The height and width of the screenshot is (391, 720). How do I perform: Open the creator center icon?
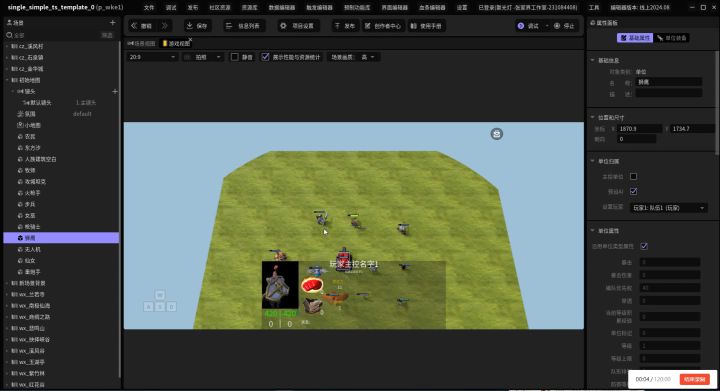pos(368,26)
